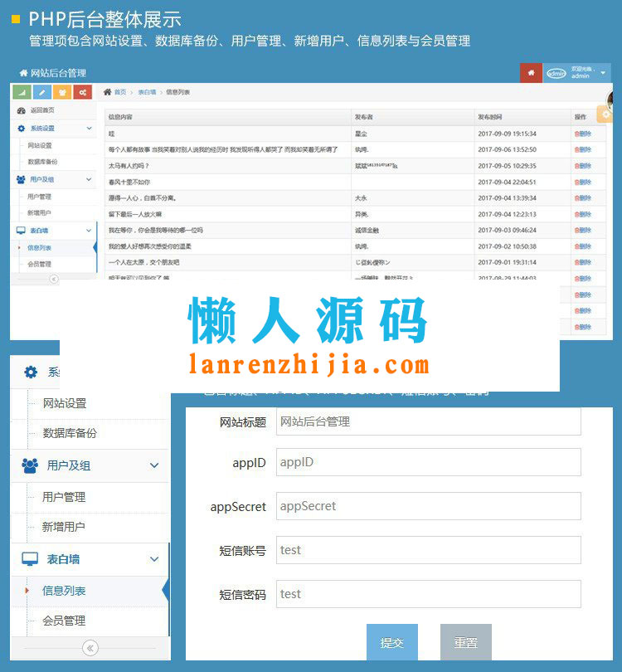Screen dimensions: 622x672
Task: Delete the row dated 2017-09-06 13:52:50
Action: 582,149
